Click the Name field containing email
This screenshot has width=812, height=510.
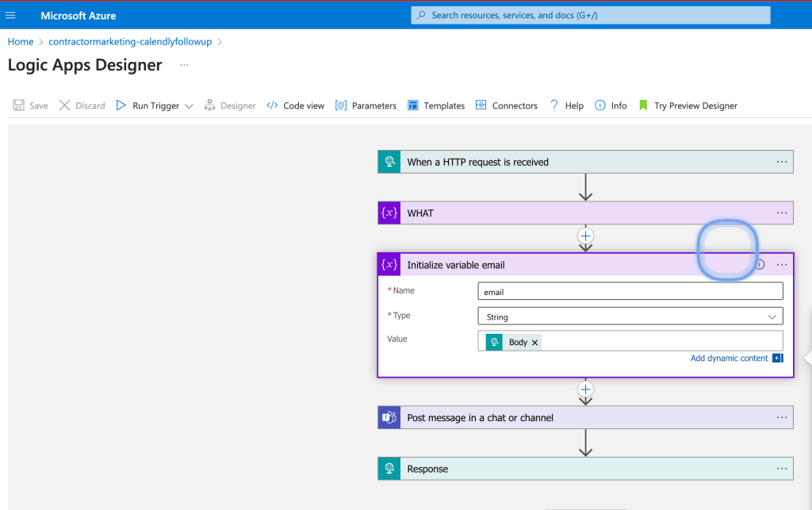[630, 291]
